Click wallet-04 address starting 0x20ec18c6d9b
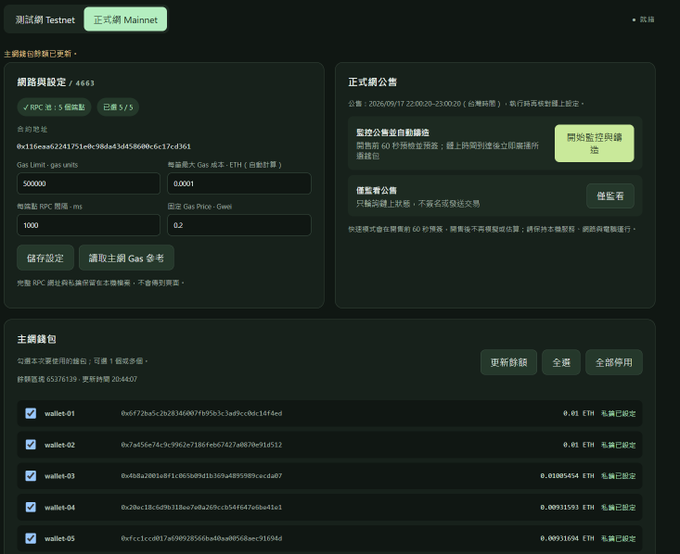This screenshot has width=680, height=554. point(201,507)
